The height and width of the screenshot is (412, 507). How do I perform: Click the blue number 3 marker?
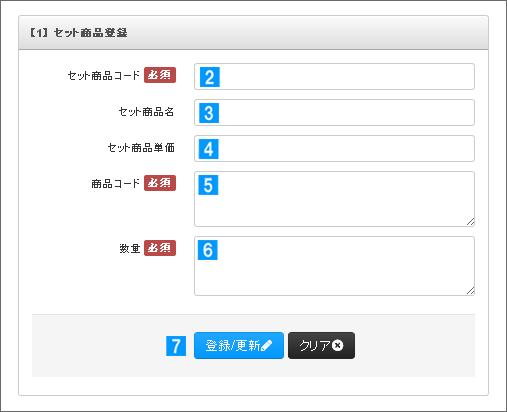209,113
